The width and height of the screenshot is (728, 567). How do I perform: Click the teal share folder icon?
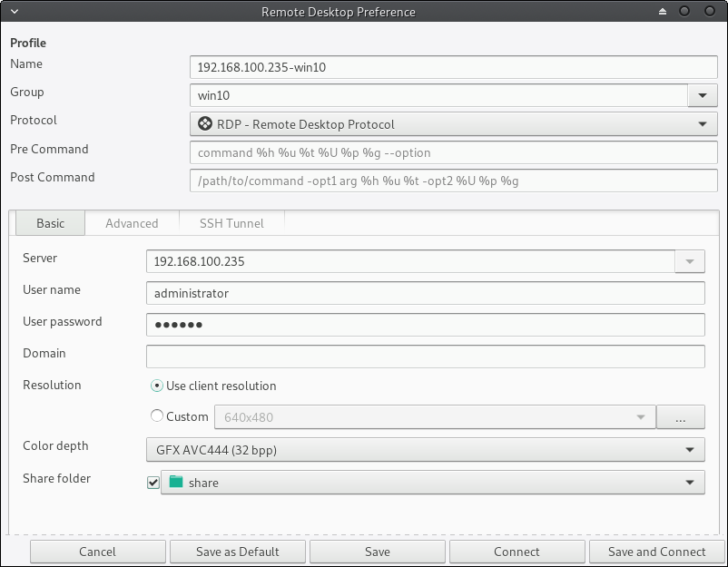point(176,482)
